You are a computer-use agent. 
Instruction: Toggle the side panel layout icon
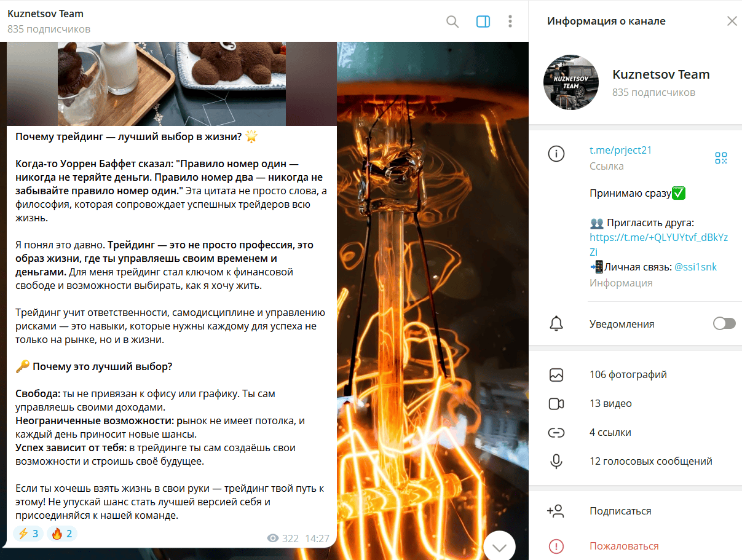[483, 22]
